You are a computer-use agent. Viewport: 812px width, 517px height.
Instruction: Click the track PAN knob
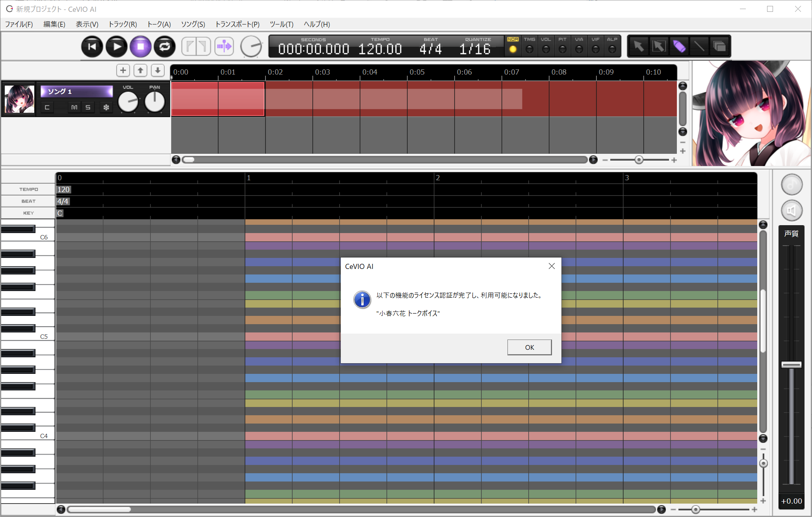point(154,102)
